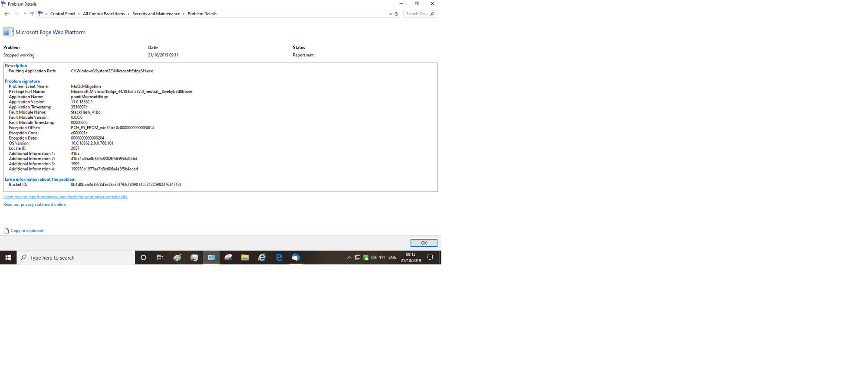Switch the ENG input language indicator
Image resolution: width=868 pixels, height=378 pixels.
click(392, 257)
